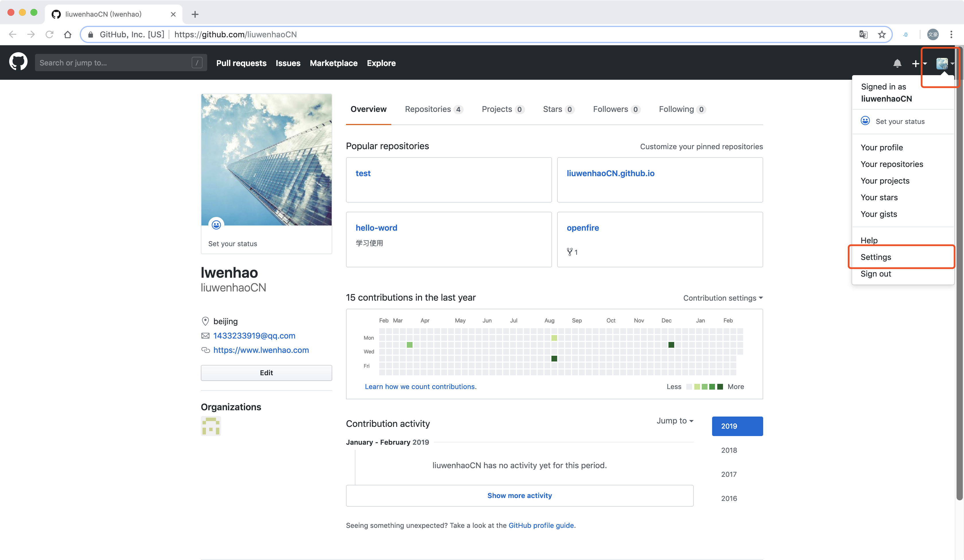Open the plus create-new menu
Viewport: 964px width, 560px height.
click(919, 63)
